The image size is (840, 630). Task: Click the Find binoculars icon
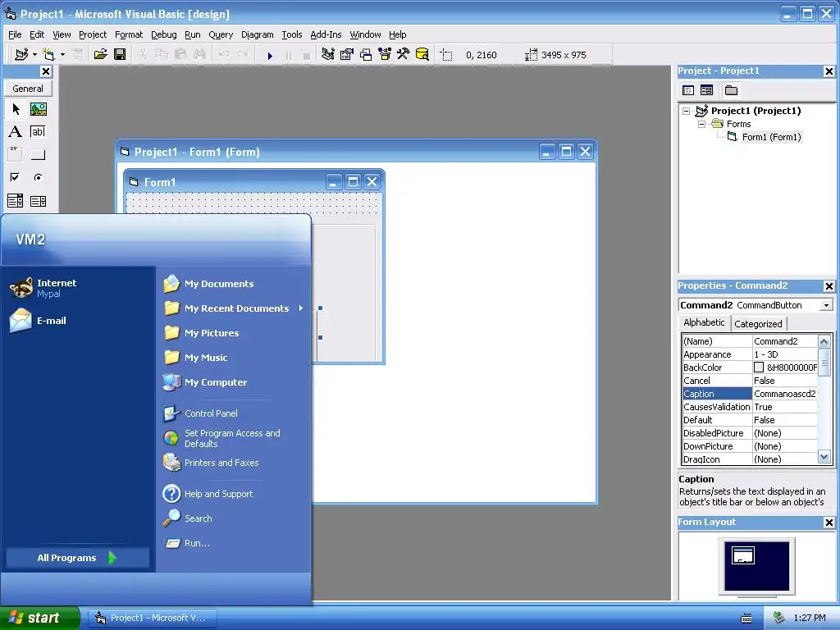point(199,54)
